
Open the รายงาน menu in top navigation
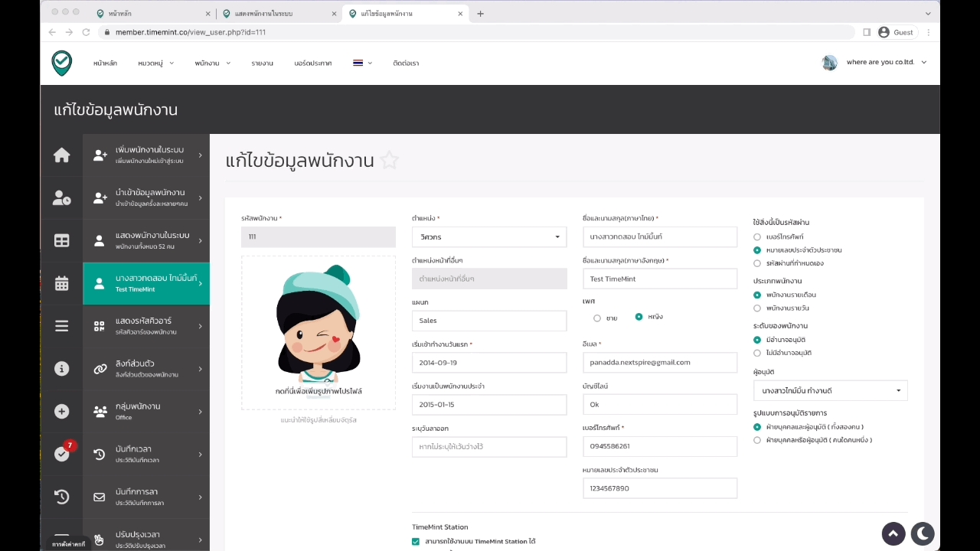coord(262,63)
